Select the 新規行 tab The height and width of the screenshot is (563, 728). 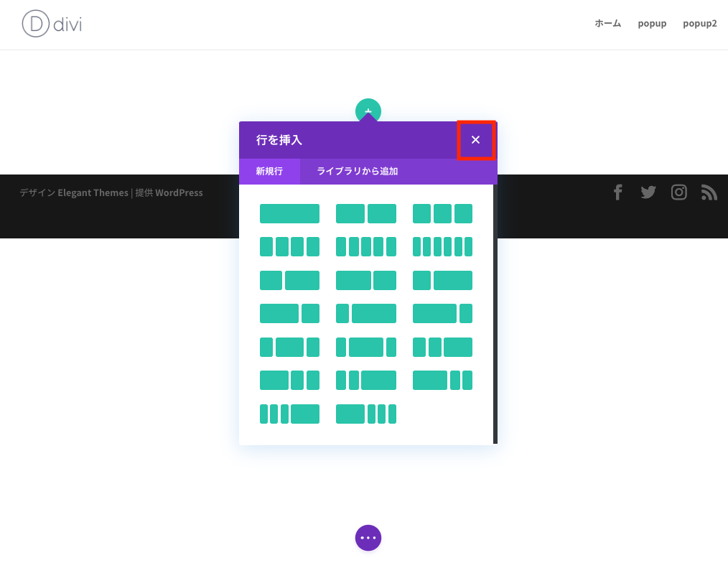pyautogui.click(x=270, y=172)
